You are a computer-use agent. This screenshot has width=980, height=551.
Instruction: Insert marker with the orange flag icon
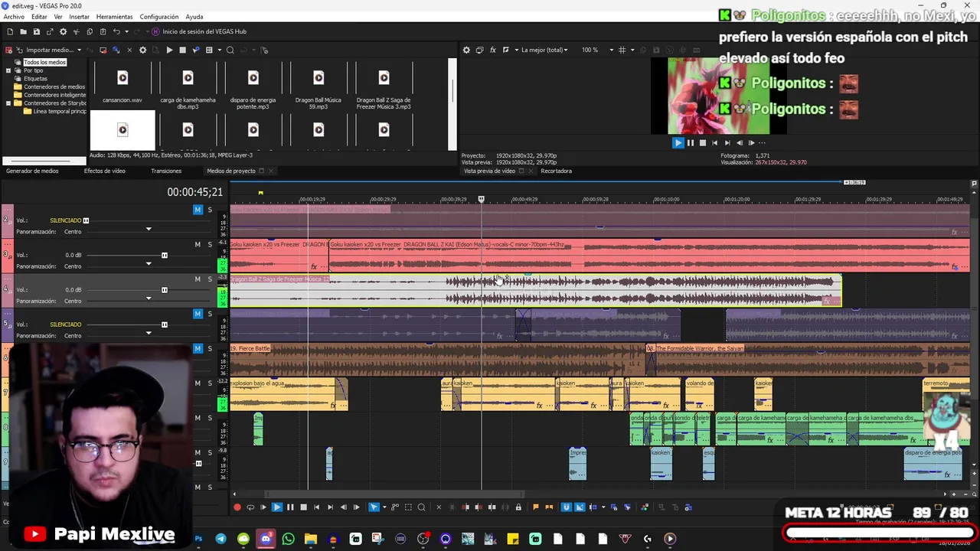(x=536, y=507)
